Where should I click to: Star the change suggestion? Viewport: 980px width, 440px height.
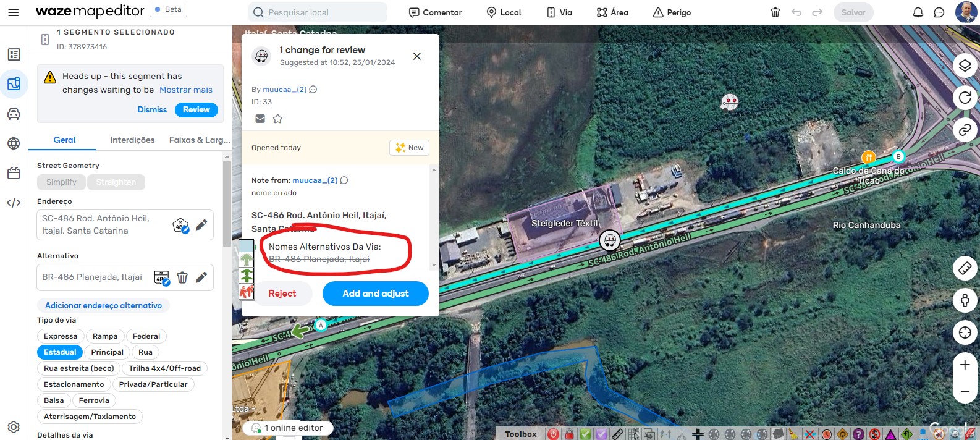click(278, 119)
